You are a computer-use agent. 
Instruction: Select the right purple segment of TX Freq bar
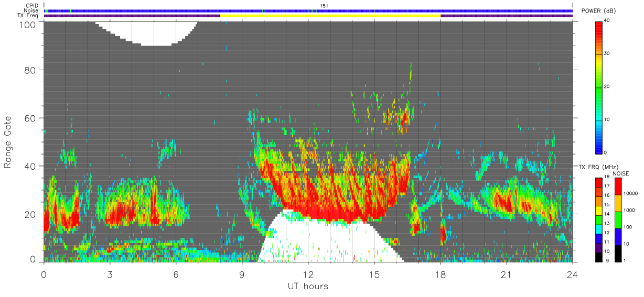click(507, 16)
